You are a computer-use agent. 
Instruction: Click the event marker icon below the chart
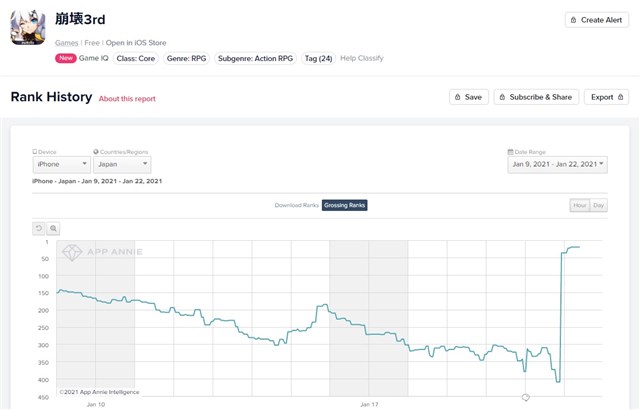coord(526,397)
